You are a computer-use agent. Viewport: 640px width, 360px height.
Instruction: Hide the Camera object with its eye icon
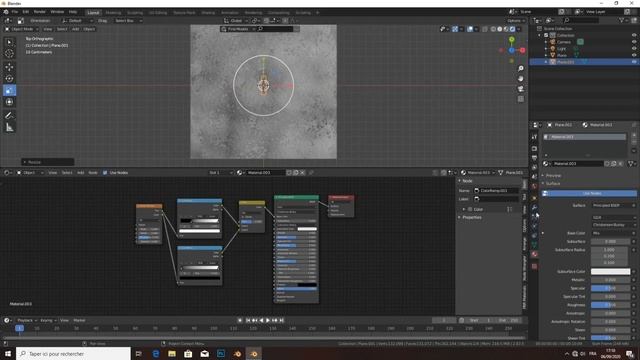coord(634,42)
